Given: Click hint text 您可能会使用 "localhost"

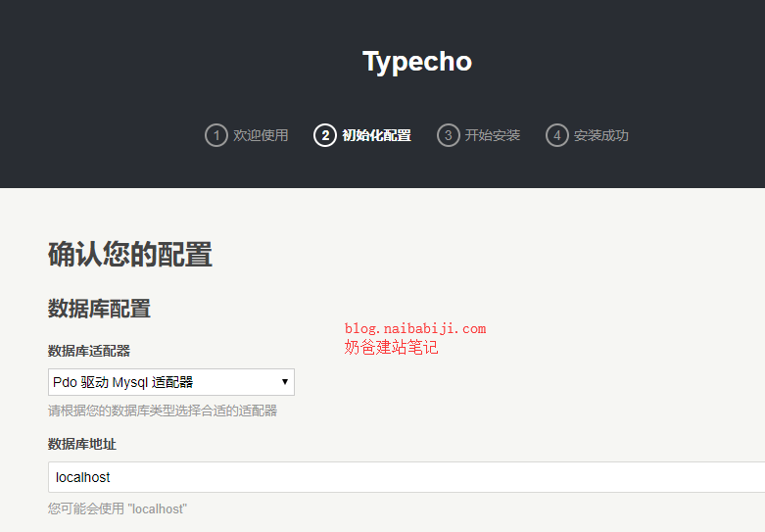Looking at the screenshot, I should tap(118, 508).
